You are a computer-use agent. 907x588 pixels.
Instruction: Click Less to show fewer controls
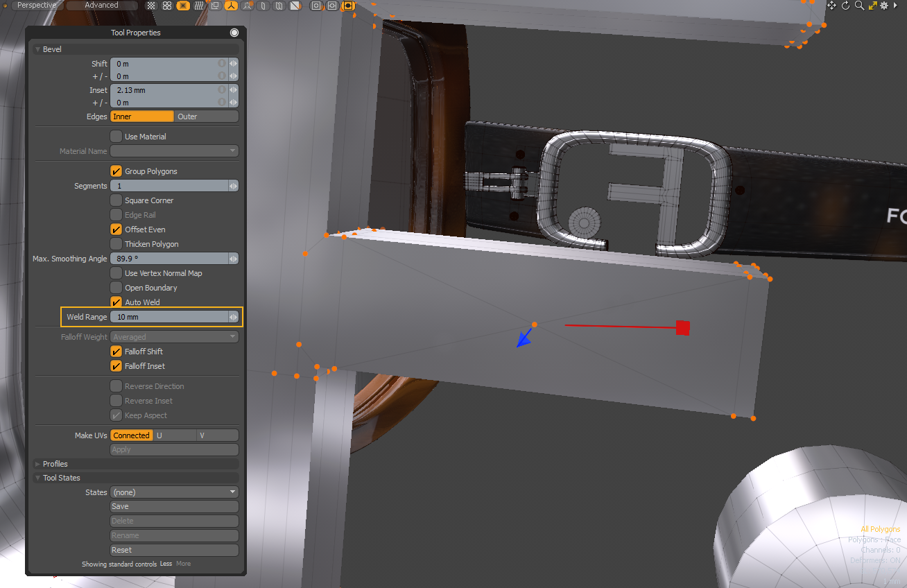166,564
